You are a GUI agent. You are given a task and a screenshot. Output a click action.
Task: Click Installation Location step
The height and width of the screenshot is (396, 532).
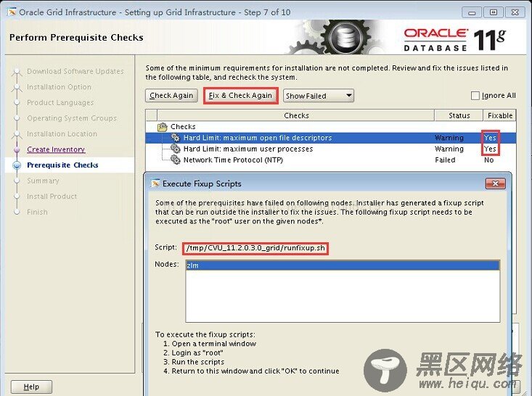62,133
